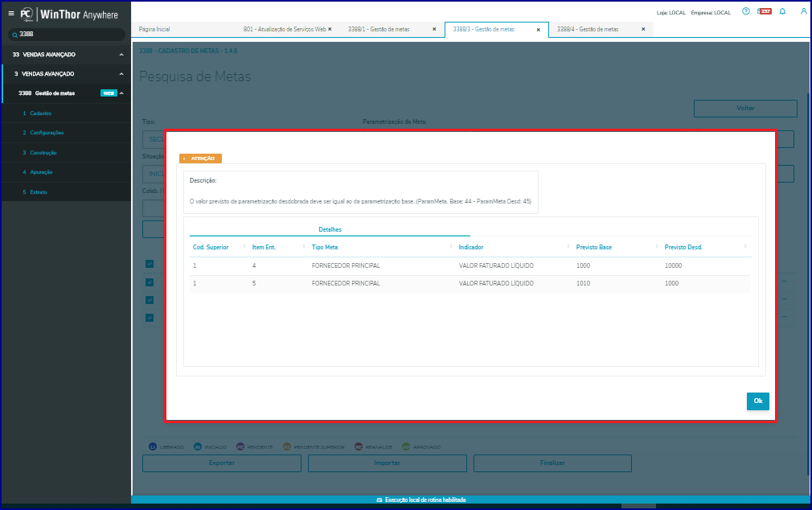Image resolution: width=812 pixels, height=510 pixels.
Task: Collapse the 33 VENDAS AVANÇADO sidebar group
Action: coord(121,55)
